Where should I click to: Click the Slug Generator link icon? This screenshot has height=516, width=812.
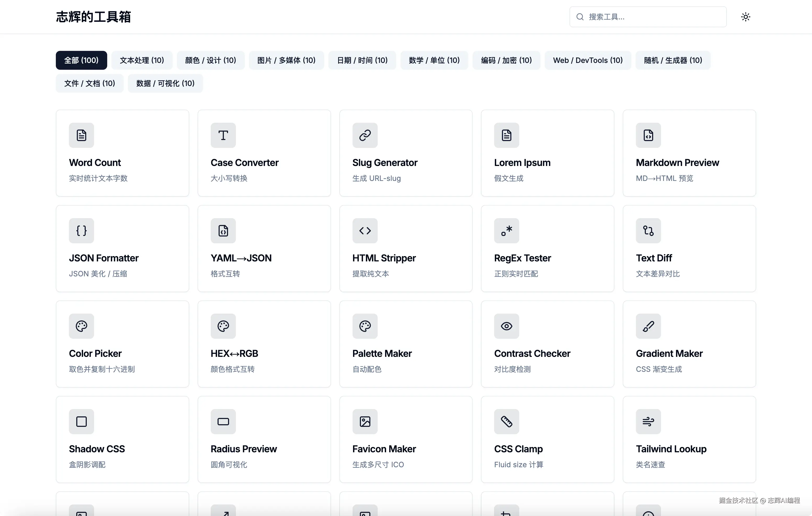click(x=365, y=135)
